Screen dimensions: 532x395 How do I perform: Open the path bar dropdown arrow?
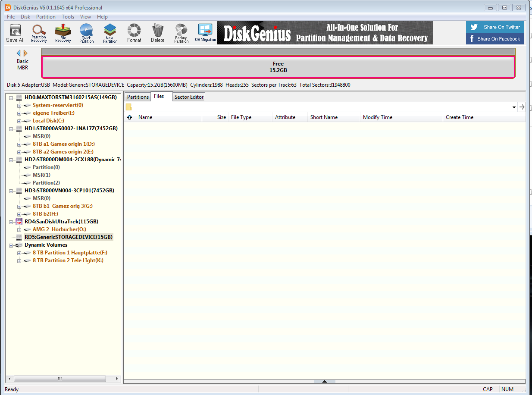tap(514, 107)
